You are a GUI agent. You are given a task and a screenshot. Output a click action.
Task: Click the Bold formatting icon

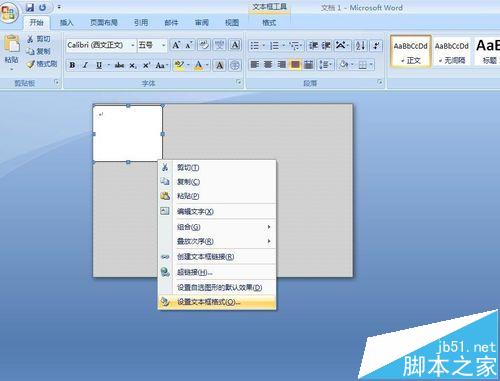coord(72,65)
